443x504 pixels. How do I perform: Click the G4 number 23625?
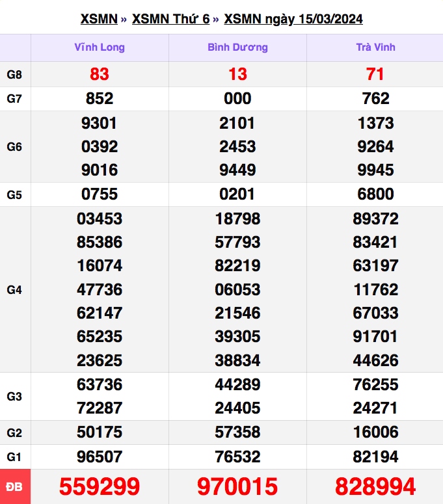tap(100, 360)
